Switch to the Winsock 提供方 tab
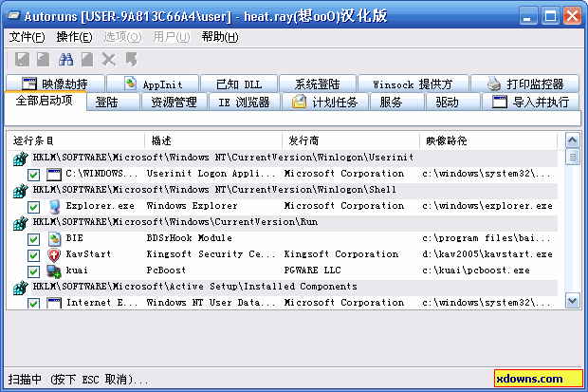Viewport: 588px width, 392px height. [413, 84]
